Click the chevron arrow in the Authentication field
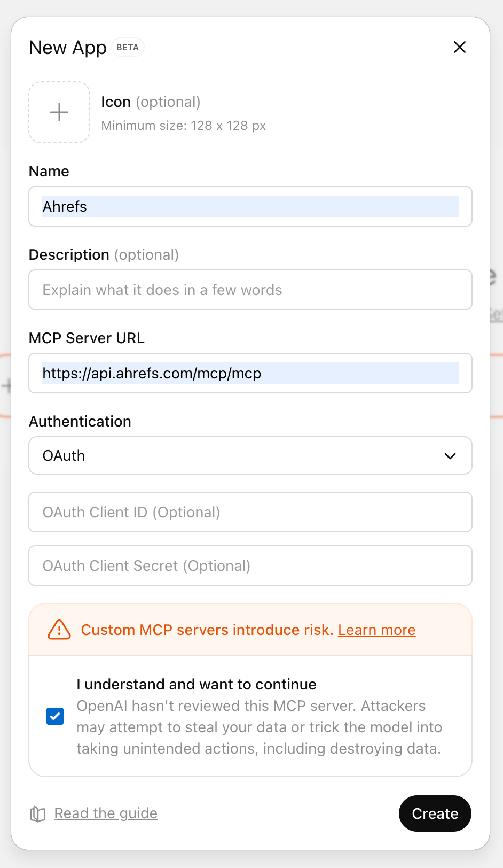This screenshot has width=503, height=868. [x=450, y=456]
